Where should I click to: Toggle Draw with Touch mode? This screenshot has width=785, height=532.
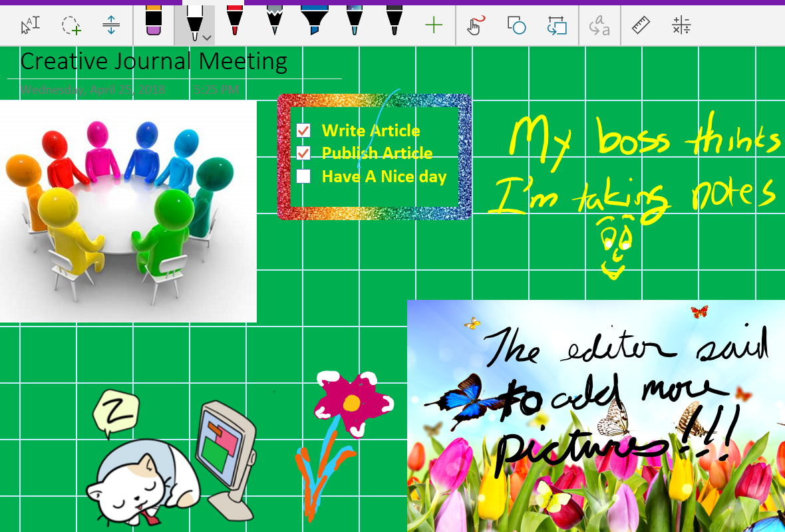click(x=474, y=25)
